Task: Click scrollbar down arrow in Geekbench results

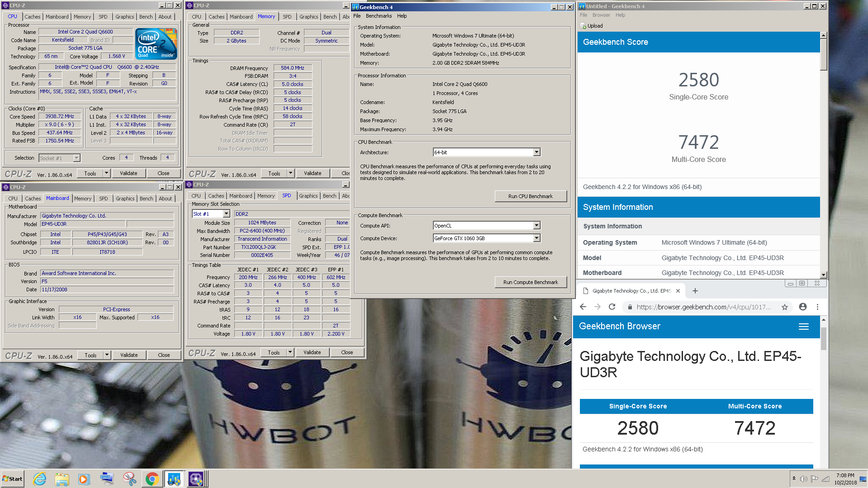Action: tap(823, 275)
